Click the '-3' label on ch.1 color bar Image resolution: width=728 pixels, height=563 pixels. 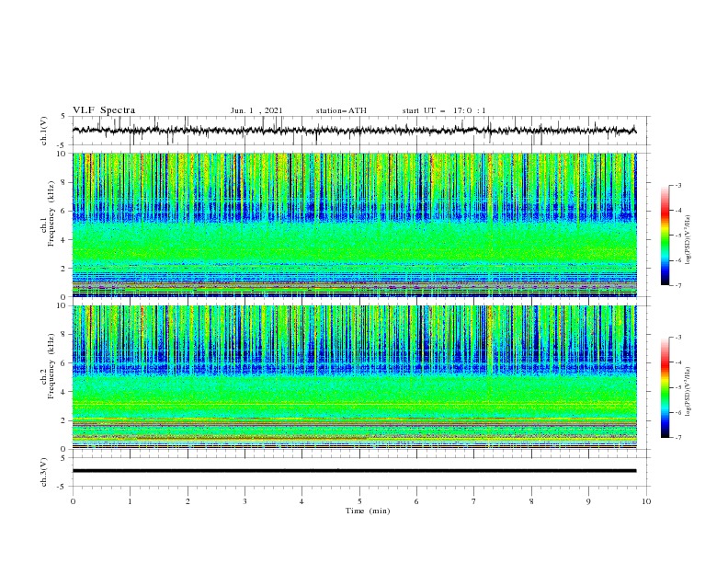677,185
